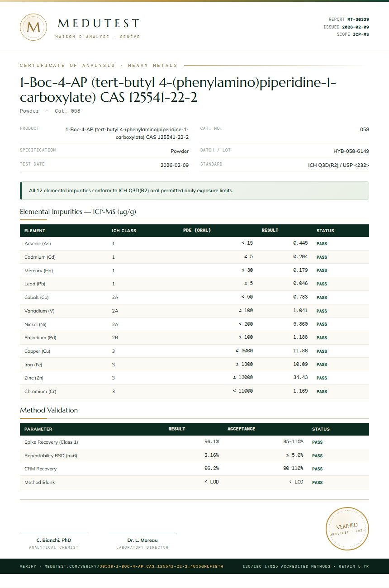389x588 pixels.
Task: Click the Lead result value 0.046
Action: (300, 284)
